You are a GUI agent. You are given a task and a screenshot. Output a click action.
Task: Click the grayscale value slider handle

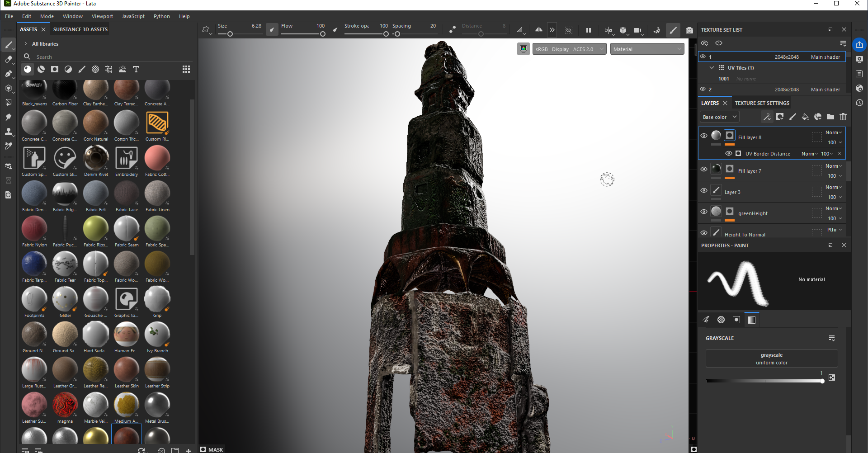pyautogui.click(x=822, y=381)
